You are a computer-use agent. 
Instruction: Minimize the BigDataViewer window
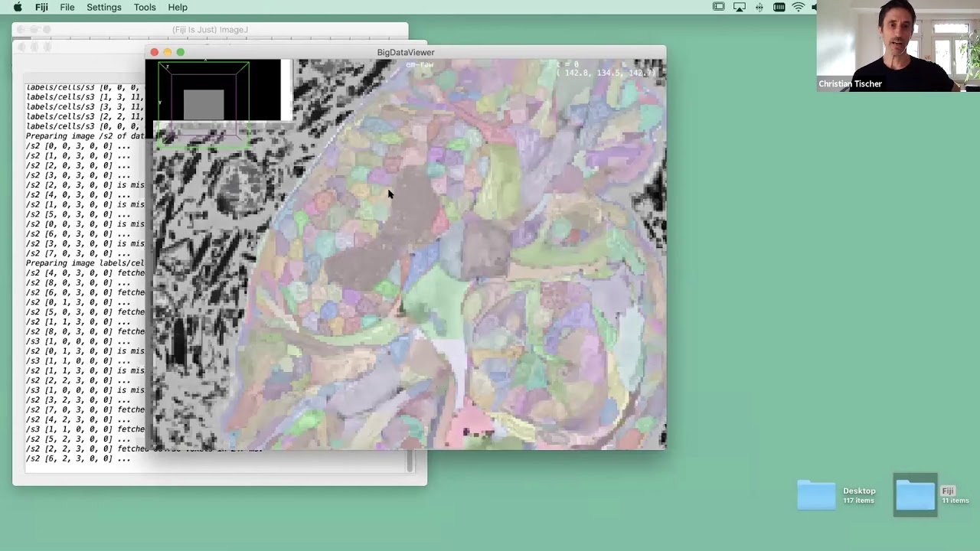(x=168, y=52)
